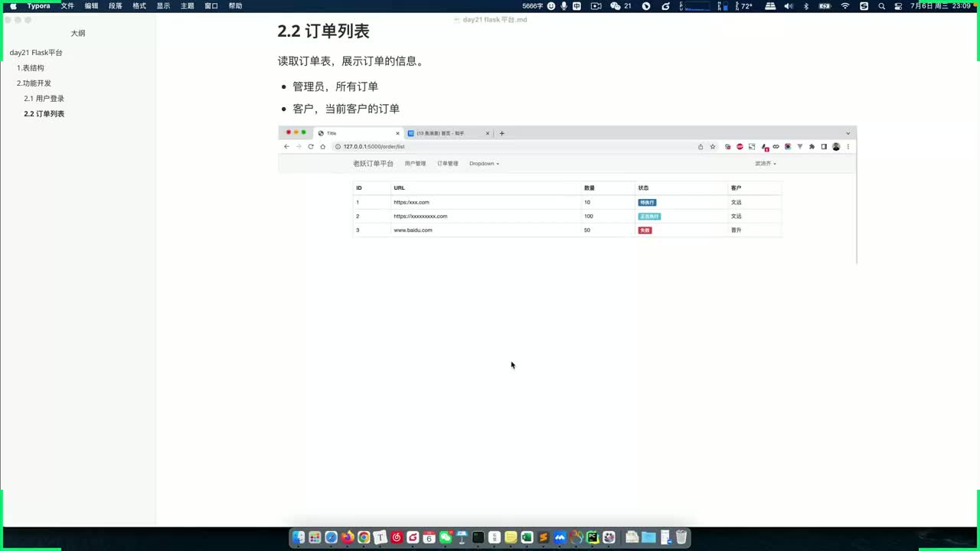Open NetEase Cloud Music in dock
This screenshot has width=980, height=551.
[397, 538]
